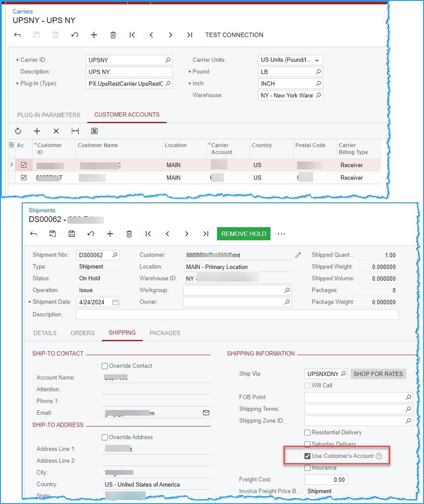Enable Insurance checkbox
Viewport: 424px width, 504px height.
tap(307, 468)
